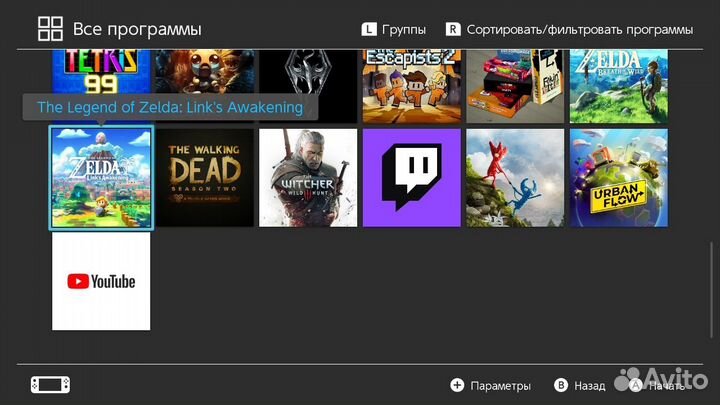Click the Link's Awakening title tooltip
Screen dimensions: 720x405
pyautogui.click(x=170, y=107)
